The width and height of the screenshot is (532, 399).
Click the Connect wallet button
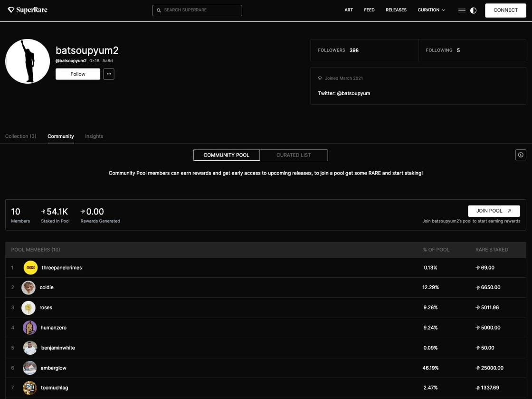pyautogui.click(x=505, y=10)
